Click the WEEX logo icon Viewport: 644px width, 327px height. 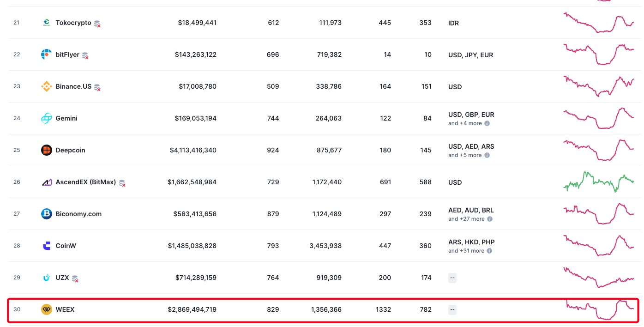coord(46,309)
